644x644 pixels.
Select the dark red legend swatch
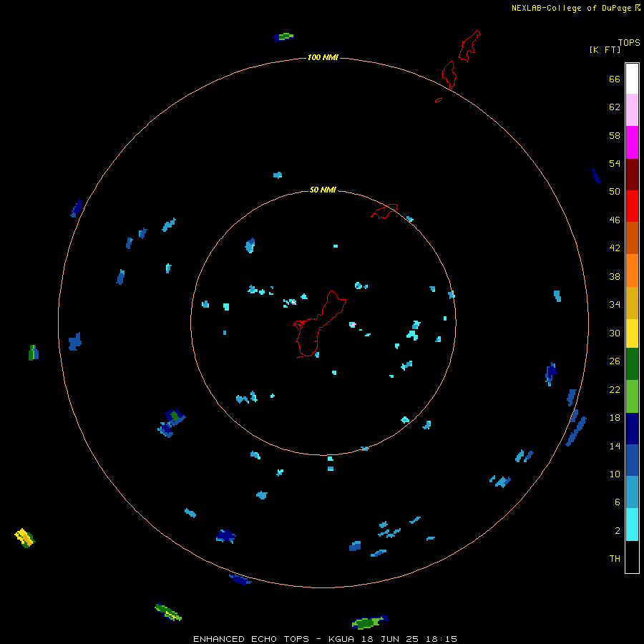tap(632, 174)
